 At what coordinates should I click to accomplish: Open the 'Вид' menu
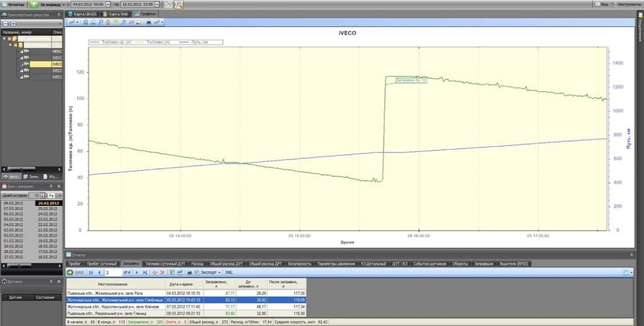coord(601,4)
